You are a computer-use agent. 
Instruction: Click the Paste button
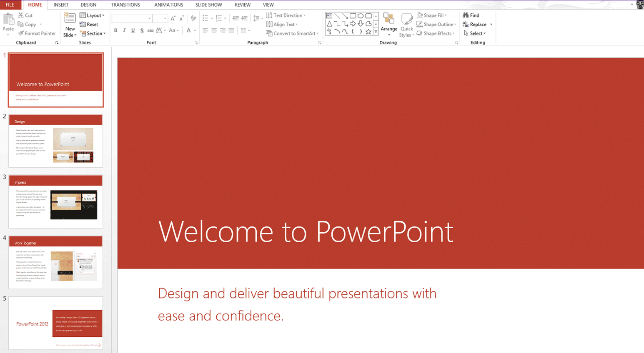(x=8, y=24)
